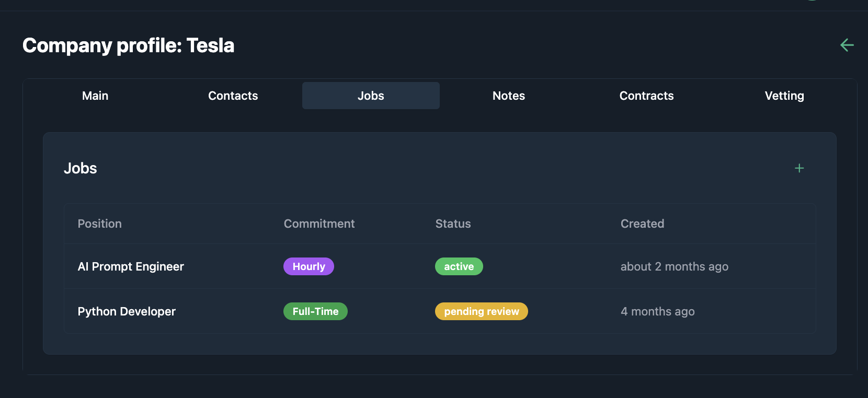Switch to the Main tab
Image resolution: width=868 pixels, height=398 pixels.
(x=95, y=96)
